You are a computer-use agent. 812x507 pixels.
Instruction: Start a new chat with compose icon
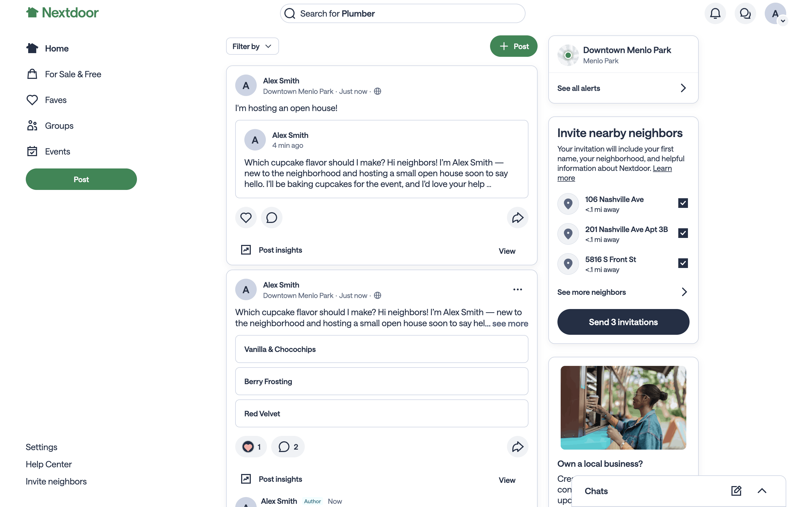pyautogui.click(x=736, y=491)
